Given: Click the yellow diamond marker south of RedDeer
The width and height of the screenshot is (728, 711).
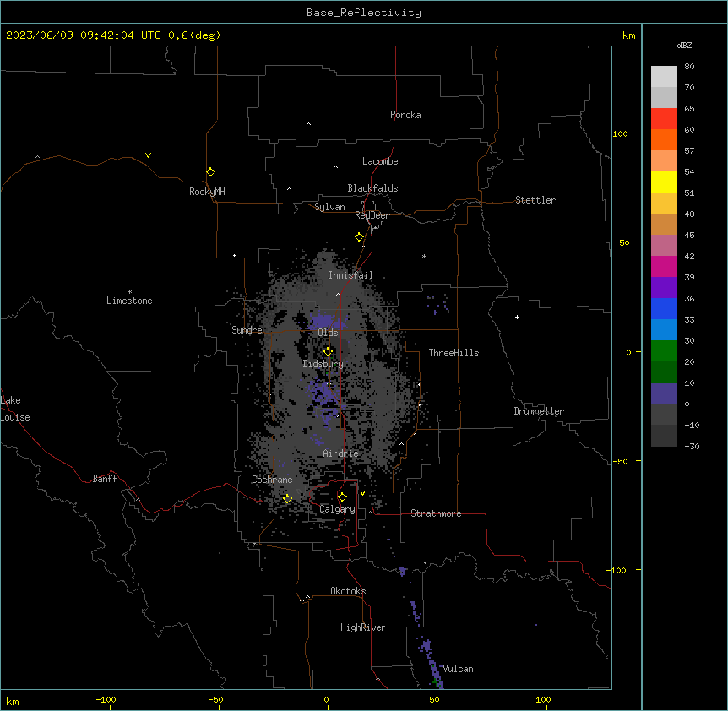Looking at the screenshot, I should pos(359,237).
